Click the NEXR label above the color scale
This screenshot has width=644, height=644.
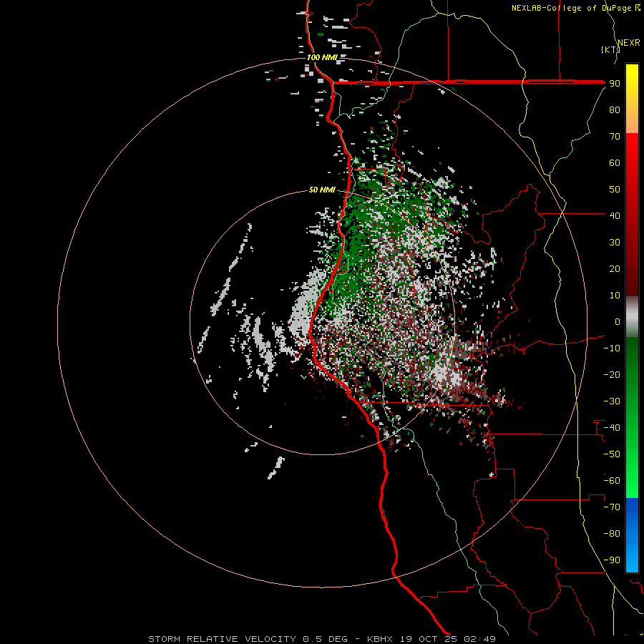(629, 43)
